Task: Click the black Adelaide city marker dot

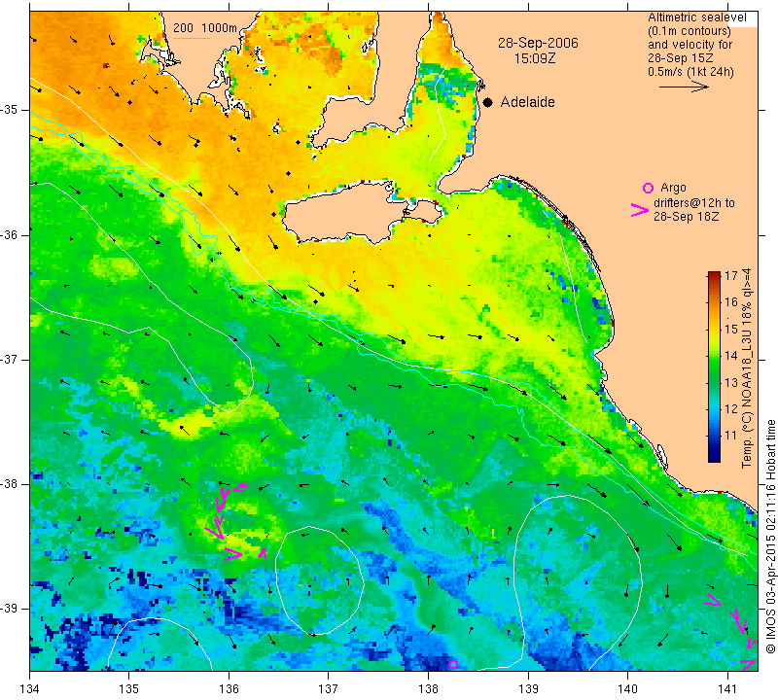Action: click(x=488, y=102)
